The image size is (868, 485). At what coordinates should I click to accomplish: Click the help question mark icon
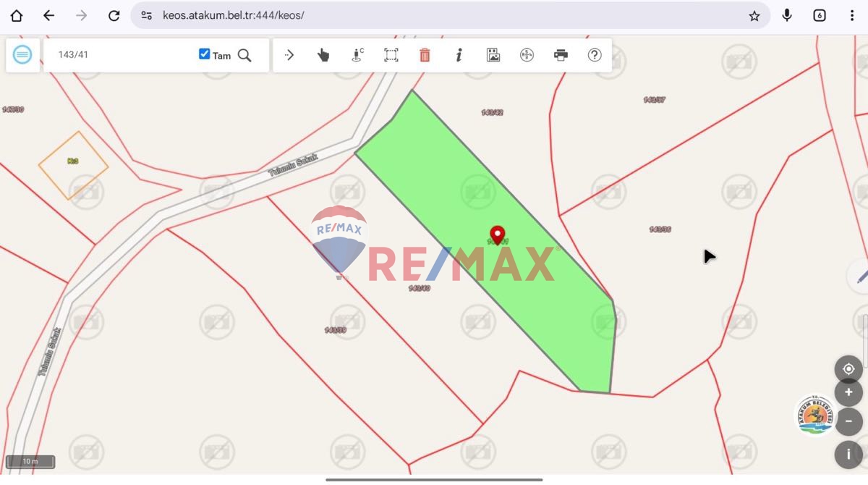[x=595, y=54]
